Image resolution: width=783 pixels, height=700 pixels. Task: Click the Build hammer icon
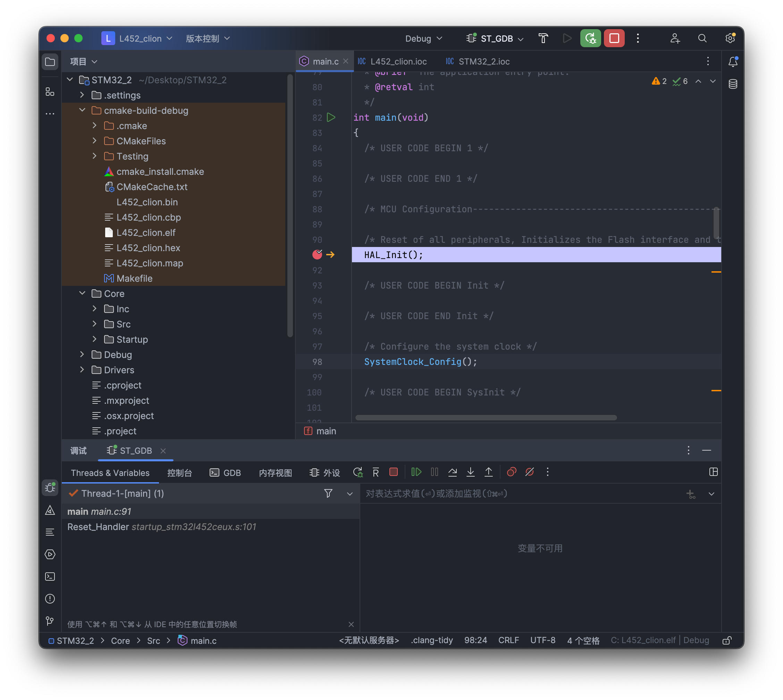[x=543, y=39]
